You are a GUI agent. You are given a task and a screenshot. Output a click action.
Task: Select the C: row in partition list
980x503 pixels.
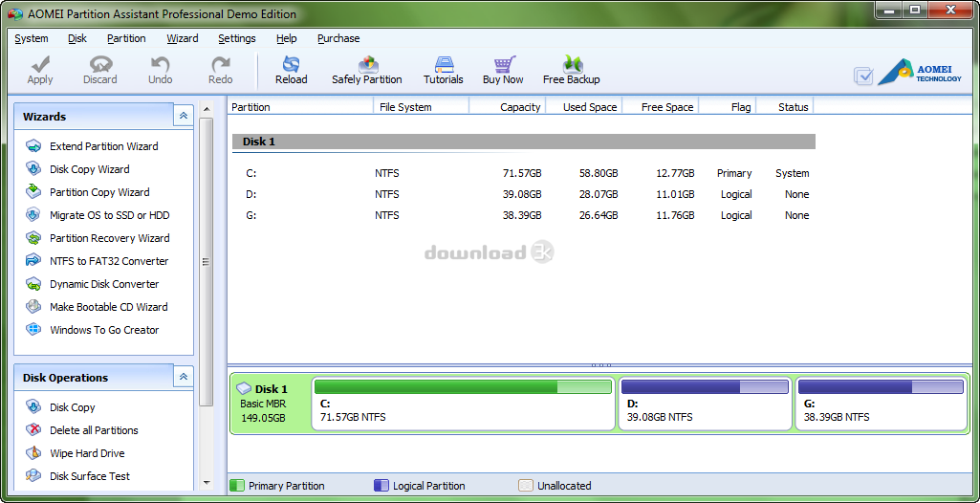pos(524,173)
